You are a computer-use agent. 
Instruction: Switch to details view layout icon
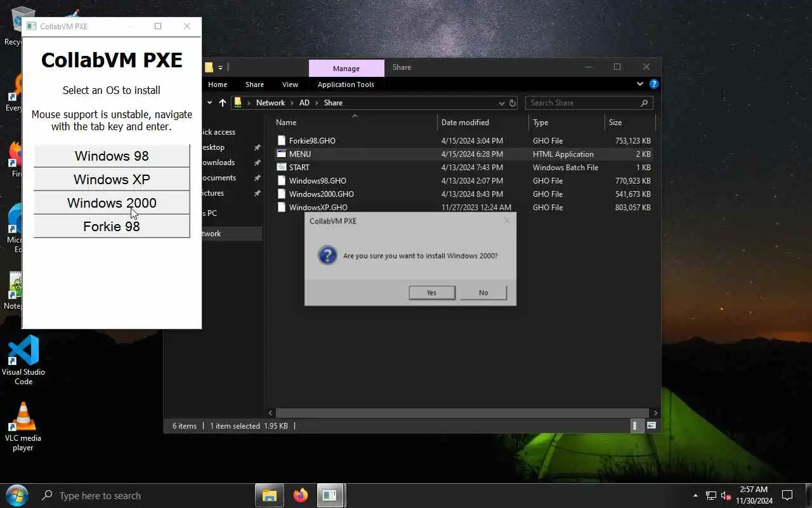pos(636,426)
